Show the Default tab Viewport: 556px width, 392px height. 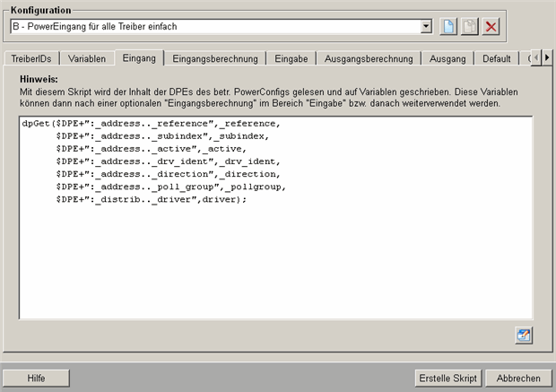point(496,58)
